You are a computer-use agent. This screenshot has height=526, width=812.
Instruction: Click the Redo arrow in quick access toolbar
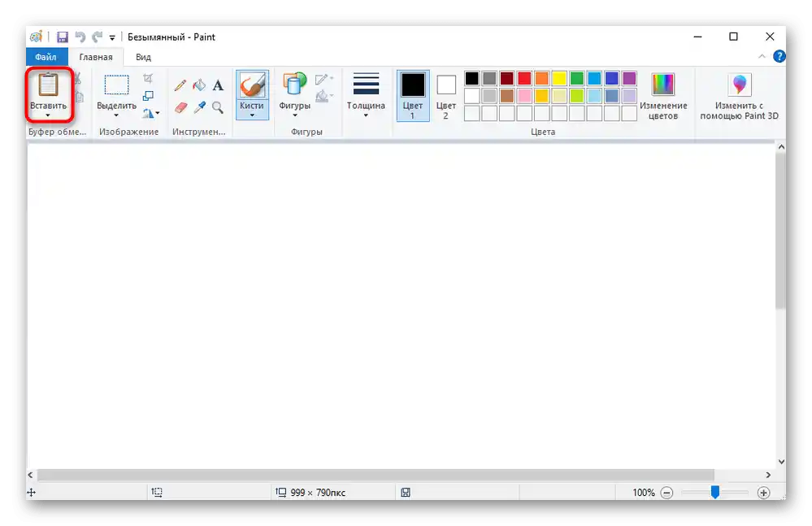(x=97, y=37)
